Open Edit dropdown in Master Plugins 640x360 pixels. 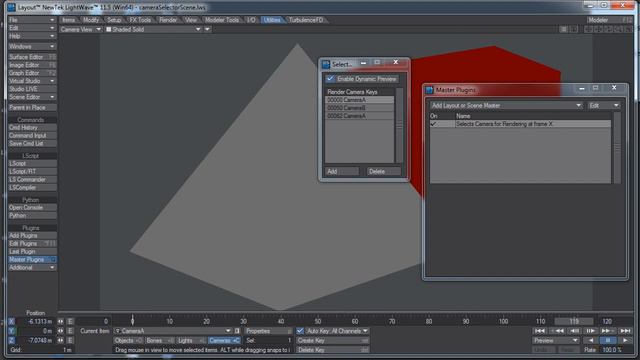(x=604, y=105)
